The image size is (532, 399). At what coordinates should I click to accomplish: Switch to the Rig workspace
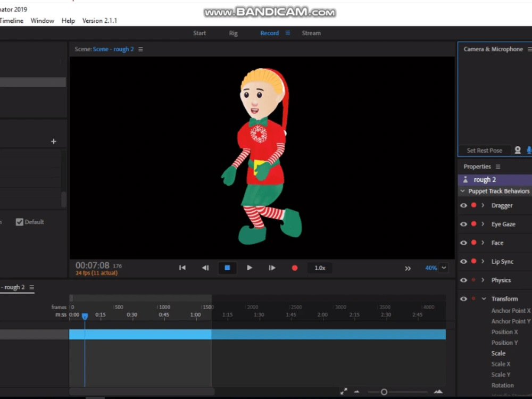click(233, 33)
